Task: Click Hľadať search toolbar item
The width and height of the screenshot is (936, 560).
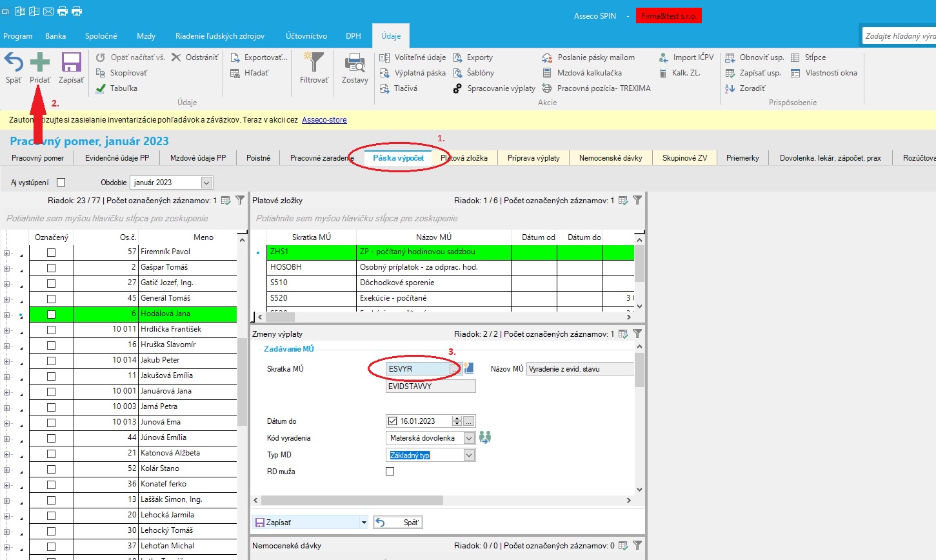Action: click(250, 73)
